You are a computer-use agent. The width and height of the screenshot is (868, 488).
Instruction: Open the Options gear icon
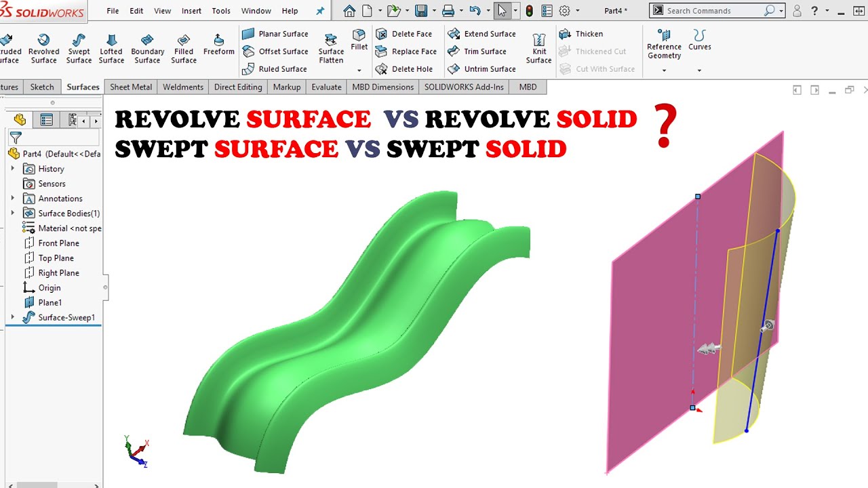[x=564, y=11]
